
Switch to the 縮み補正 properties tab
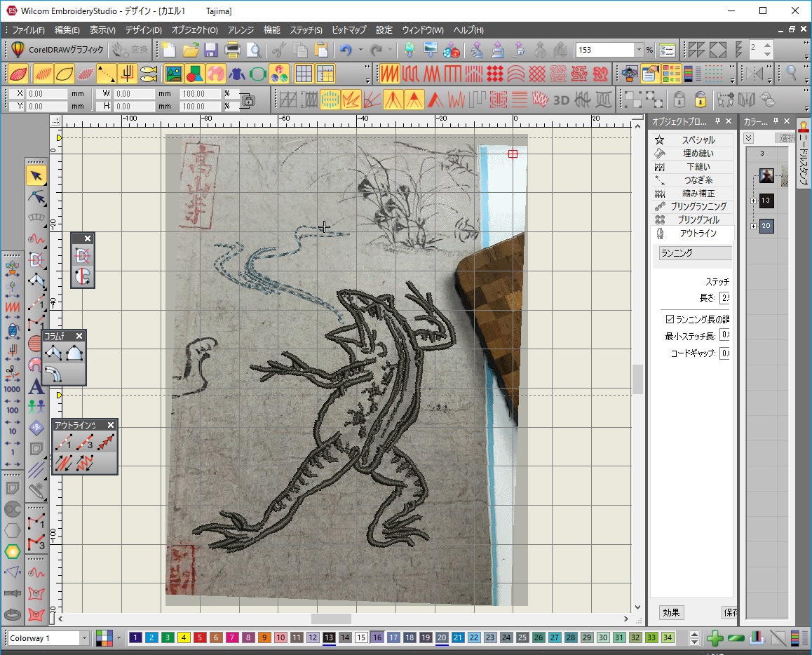click(x=693, y=193)
